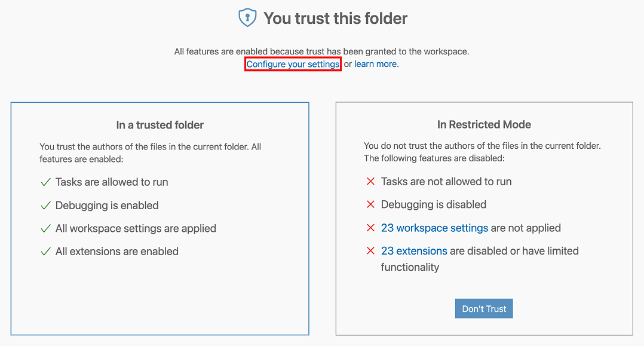Click red X beside "Debugging is disabled"
Viewport: 644px width, 346px height.
[370, 204]
